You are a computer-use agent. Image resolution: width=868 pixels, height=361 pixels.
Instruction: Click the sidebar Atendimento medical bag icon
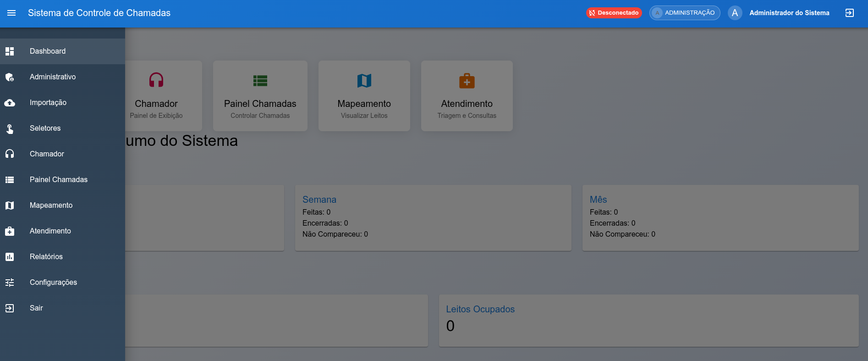click(x=10, y=231)
